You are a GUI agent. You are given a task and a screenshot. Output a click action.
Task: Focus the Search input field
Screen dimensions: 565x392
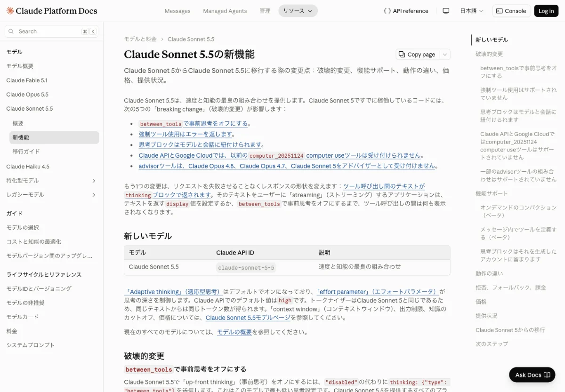point(52,32)
